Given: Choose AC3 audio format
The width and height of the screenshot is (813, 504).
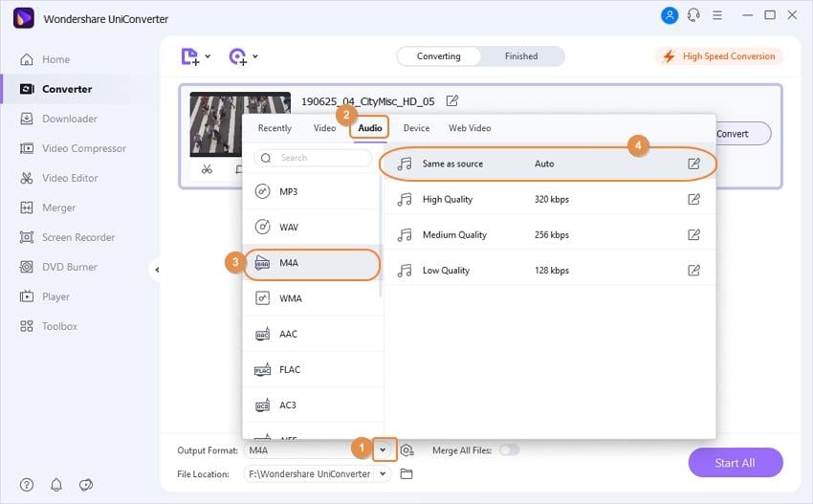Looking at the screenshot, I should [x=312, y=405].
